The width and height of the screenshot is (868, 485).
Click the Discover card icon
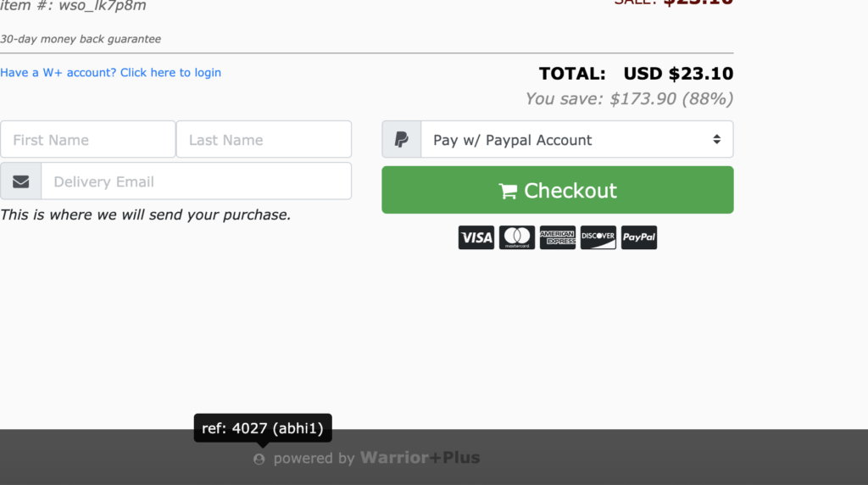(598, 237)
